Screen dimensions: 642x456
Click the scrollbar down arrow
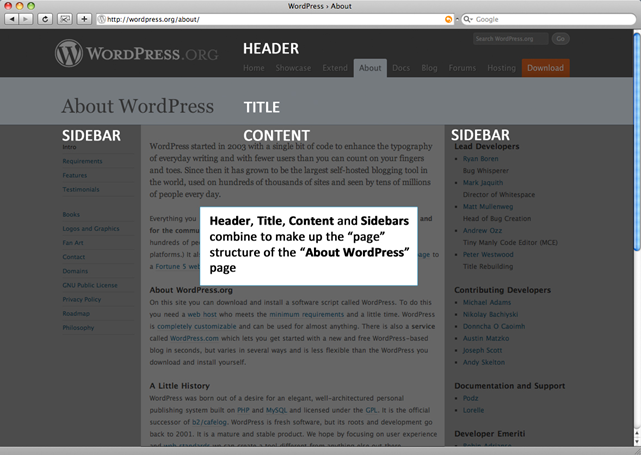pos(637,442)
